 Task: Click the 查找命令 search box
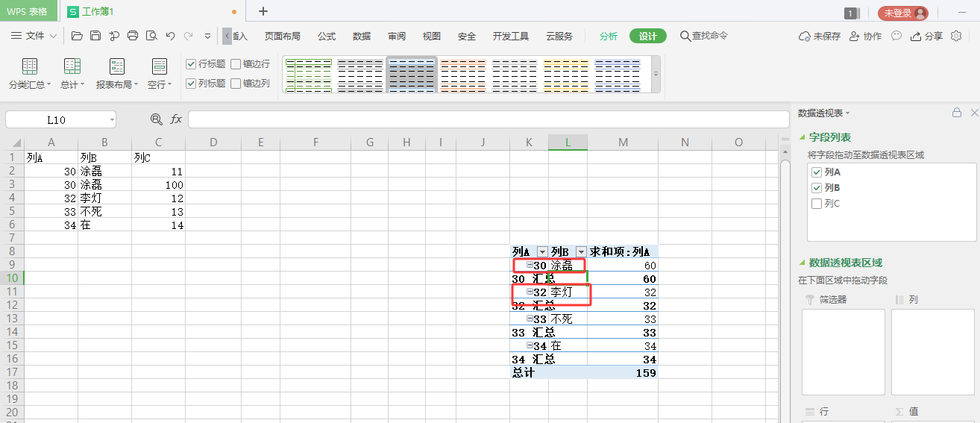pos(704,36)
